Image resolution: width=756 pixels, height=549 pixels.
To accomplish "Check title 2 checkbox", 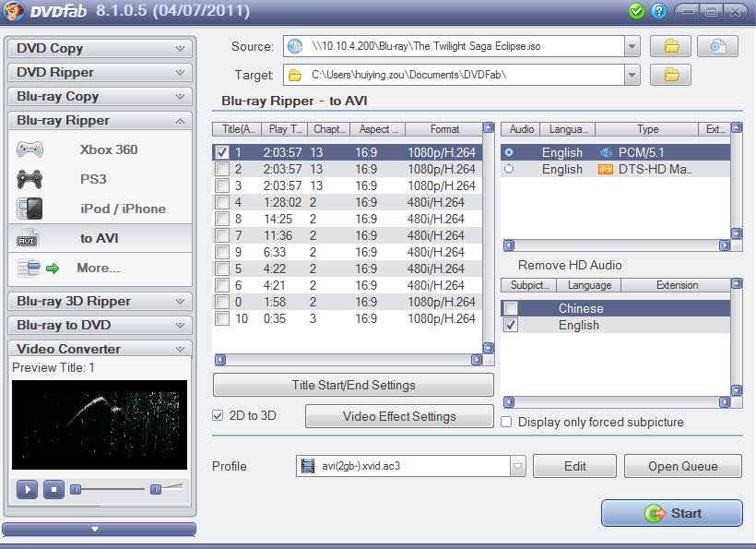I will [222, 170].
